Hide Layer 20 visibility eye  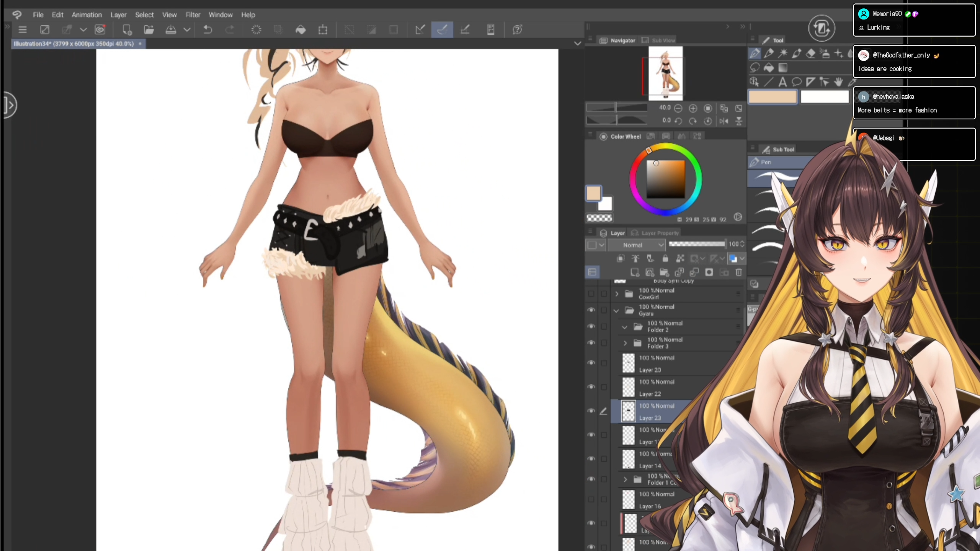tap(591, 362)
